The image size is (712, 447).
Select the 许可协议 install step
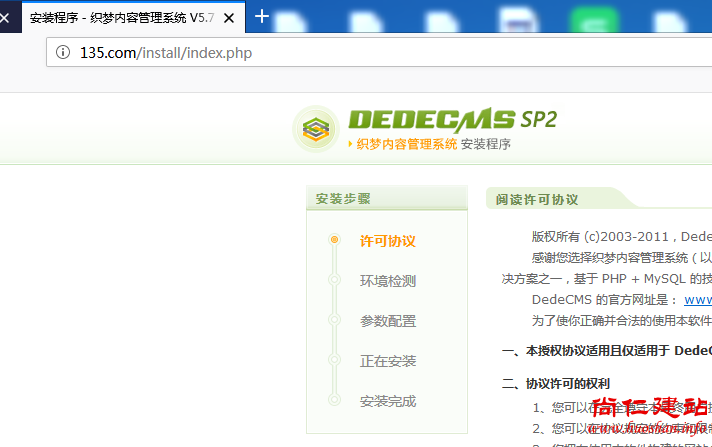click(387, 241)
